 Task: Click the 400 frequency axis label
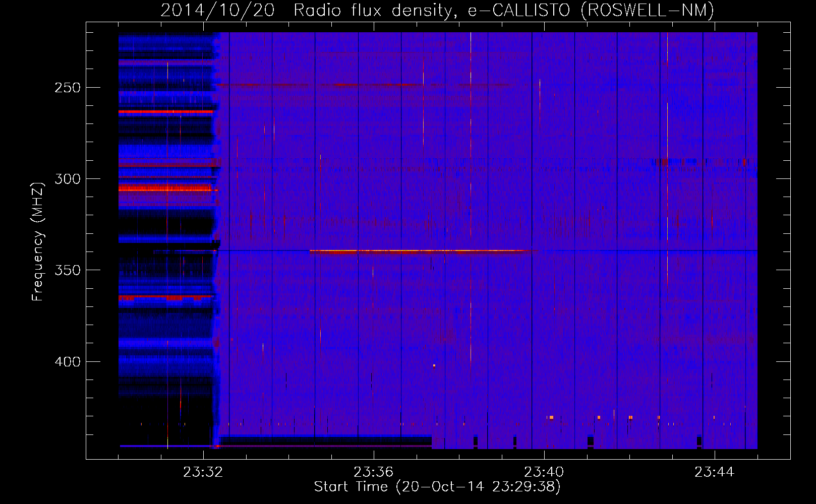tap(68, 362)
